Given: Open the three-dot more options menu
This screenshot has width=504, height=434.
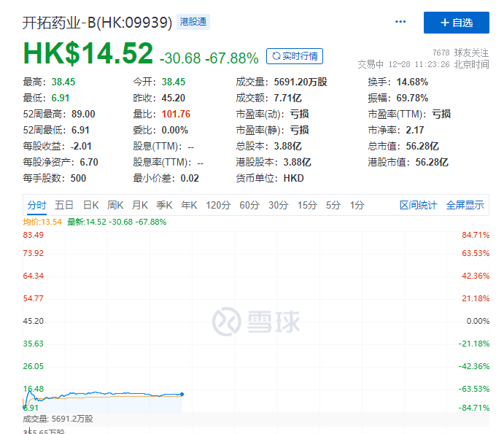Looking at the screenshot, I should 400,22.
